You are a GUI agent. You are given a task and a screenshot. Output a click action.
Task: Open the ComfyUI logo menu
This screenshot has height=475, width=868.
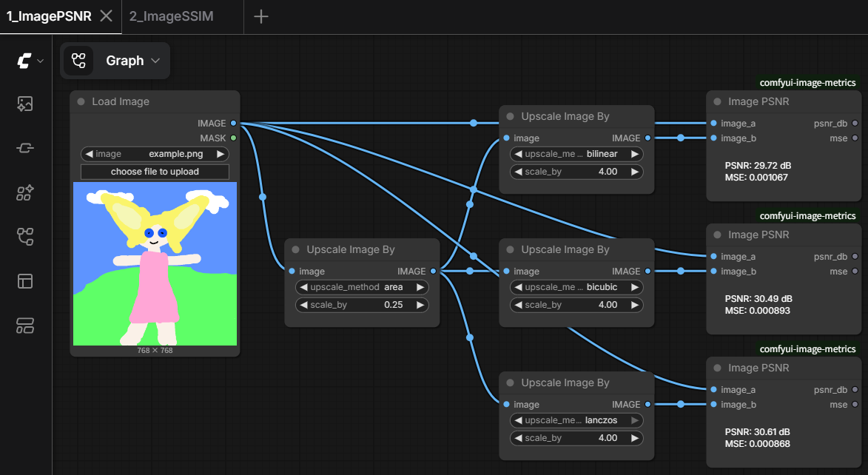tap(24, 61)
